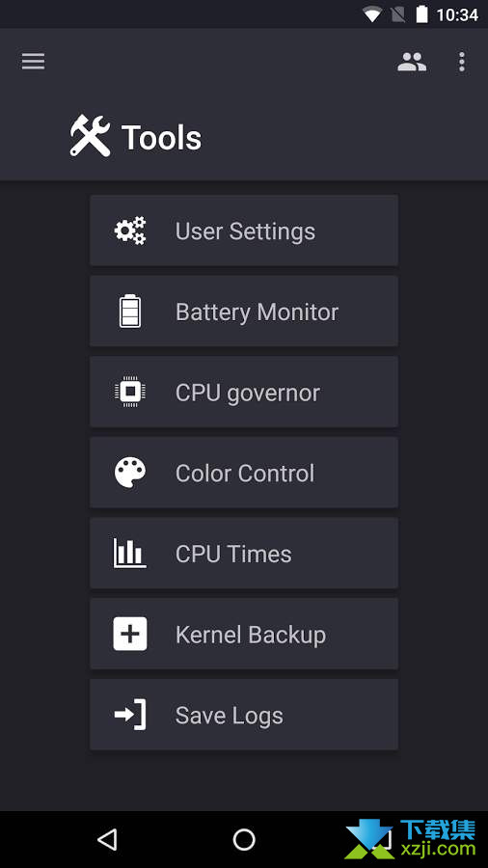Open User Settings
This screenshot has height=868, width=488.
[244, 231]
